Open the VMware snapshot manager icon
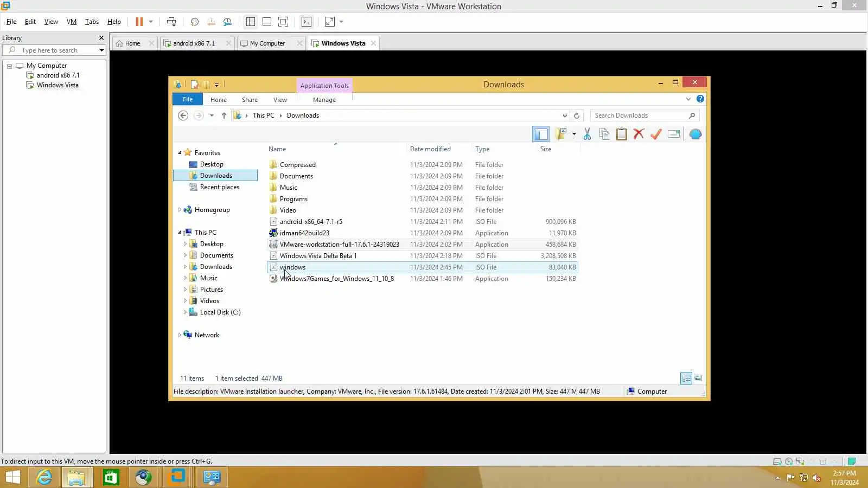Viewport: 868px width, 488px height. 227,22
